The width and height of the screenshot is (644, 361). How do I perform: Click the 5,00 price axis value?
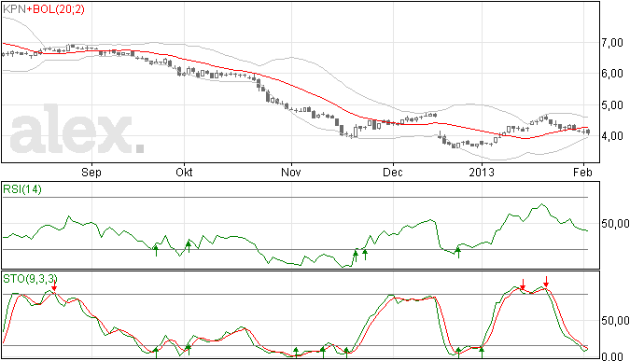click(x=612, y=105)
